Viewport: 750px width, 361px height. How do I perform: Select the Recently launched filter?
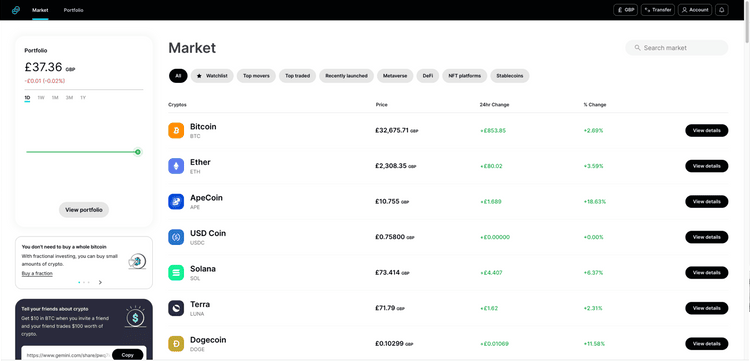(346, 76)
